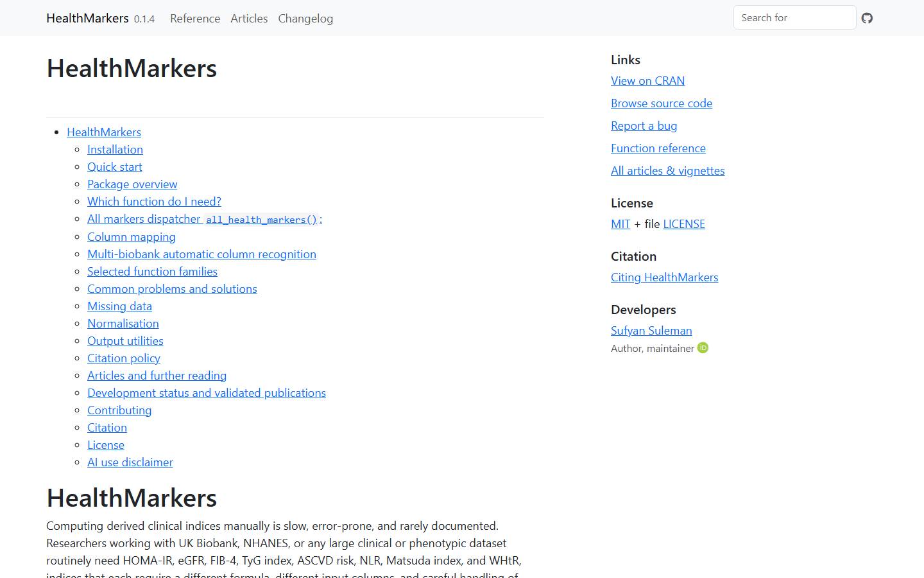
Task: Jump to the Installation section
Action: click(115, 150)
